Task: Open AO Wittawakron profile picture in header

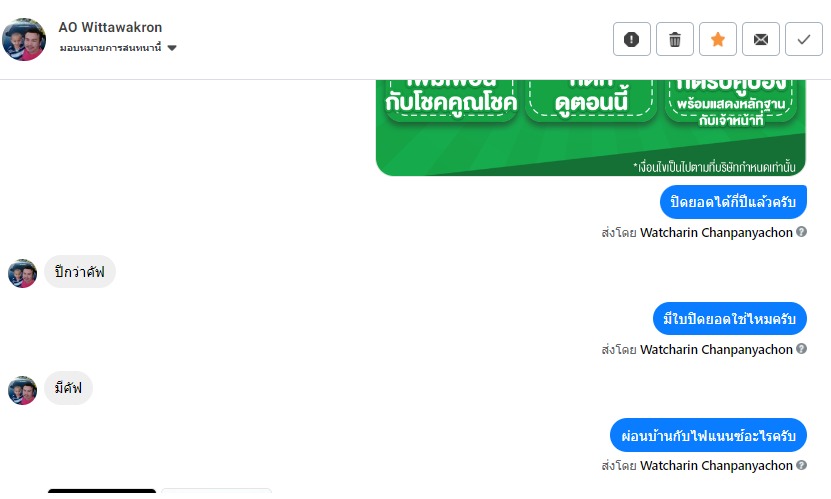Action: (x=24, y=39)
